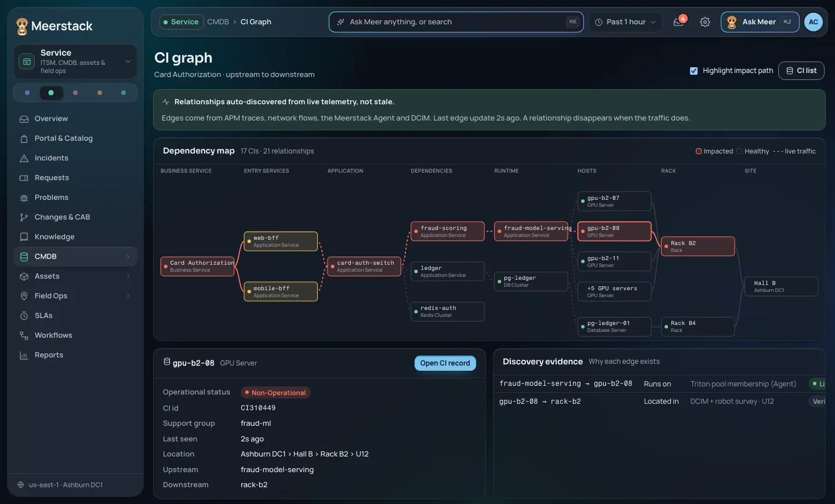Expand the CMDB submenu chevron
This screenshot has height=504, width=835.
[128, 257]
